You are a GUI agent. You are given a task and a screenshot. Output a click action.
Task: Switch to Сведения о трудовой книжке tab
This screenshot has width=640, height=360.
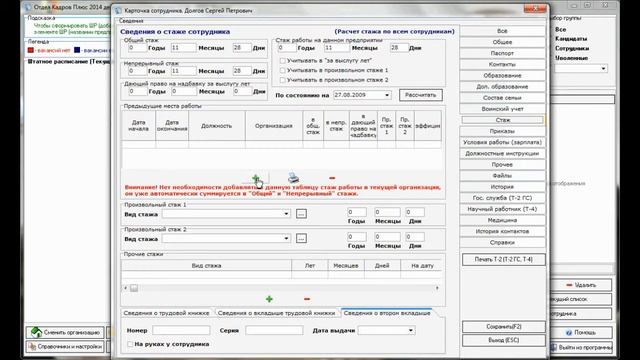tap(166, 313)
